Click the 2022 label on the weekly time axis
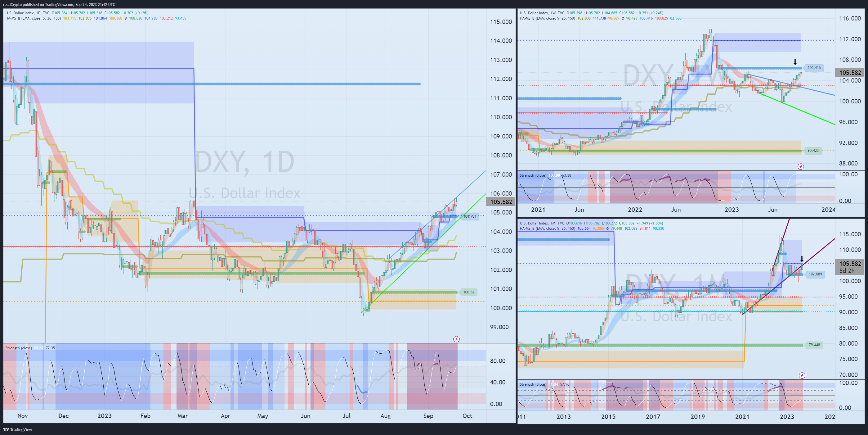 (635, 209)
